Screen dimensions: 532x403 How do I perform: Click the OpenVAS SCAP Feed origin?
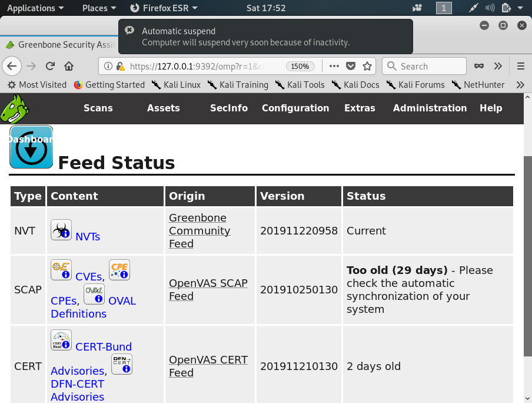coord(208,289)
